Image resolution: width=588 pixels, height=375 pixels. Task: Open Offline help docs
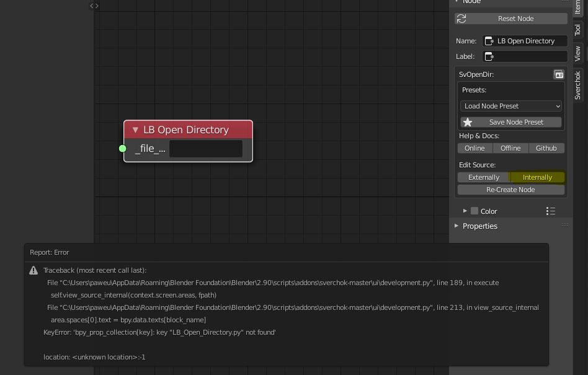click(x=510, y=148)
